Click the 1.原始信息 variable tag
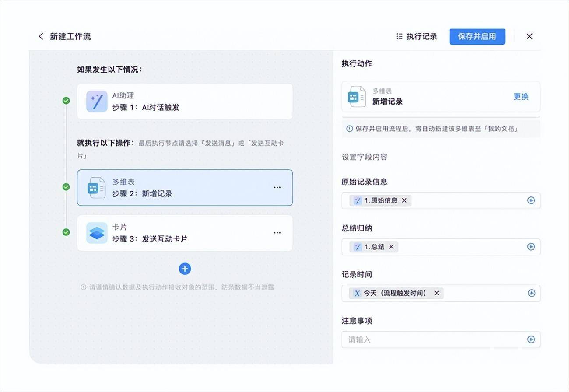 (380, 200)
